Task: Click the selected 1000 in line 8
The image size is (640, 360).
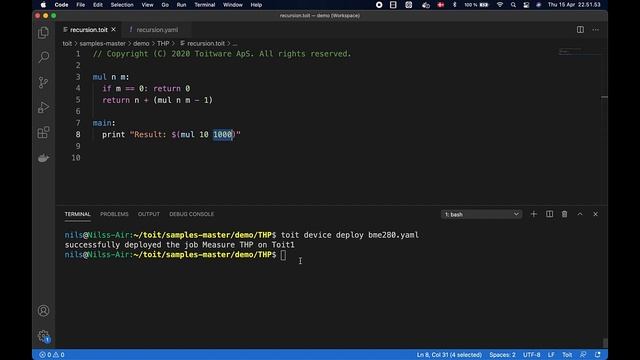Action: (x=222, y=134)
